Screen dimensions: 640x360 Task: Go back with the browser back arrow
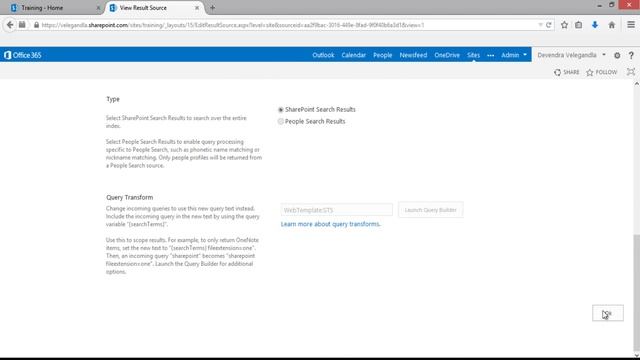pos(10,25)
